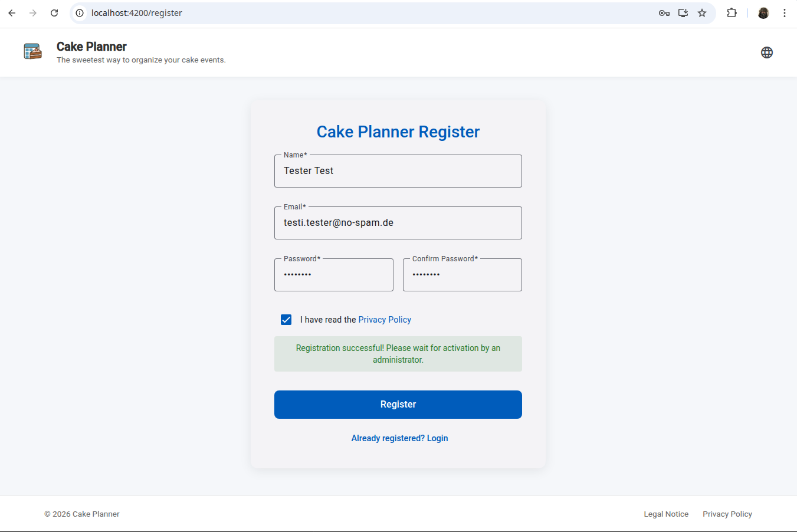Open the browser three-dot menu
Image resolution: width=797 pixels, height=532 pixels.
pyautogui.click(x=785, y=12)
